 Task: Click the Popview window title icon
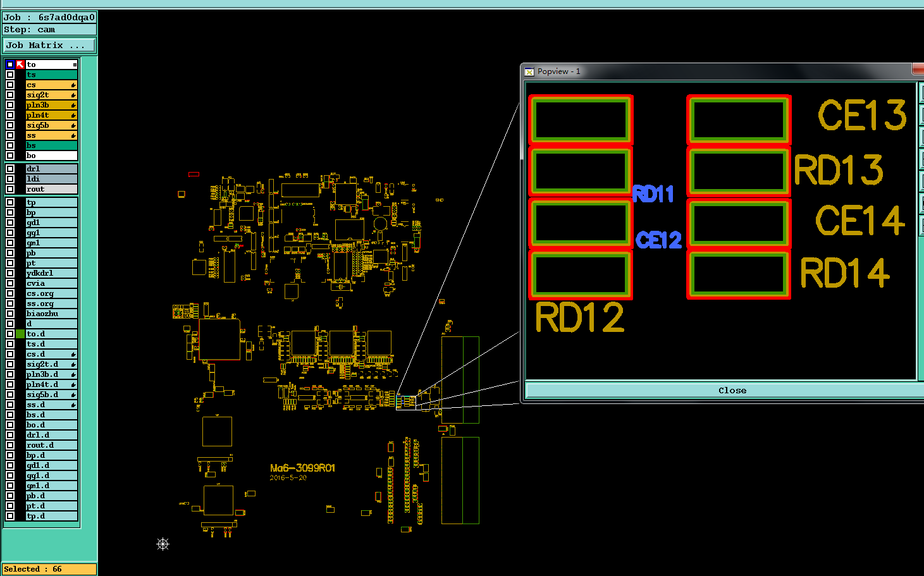[x=529, y=71]
